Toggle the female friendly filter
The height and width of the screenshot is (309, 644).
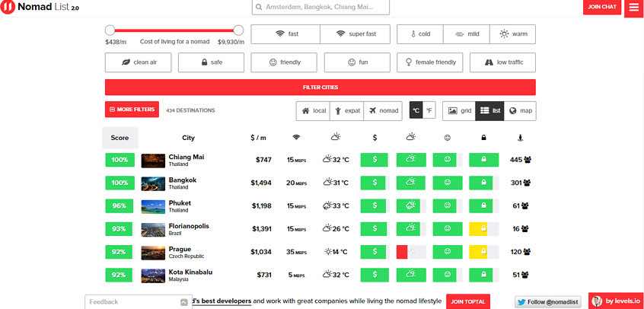tap(429, 62)
